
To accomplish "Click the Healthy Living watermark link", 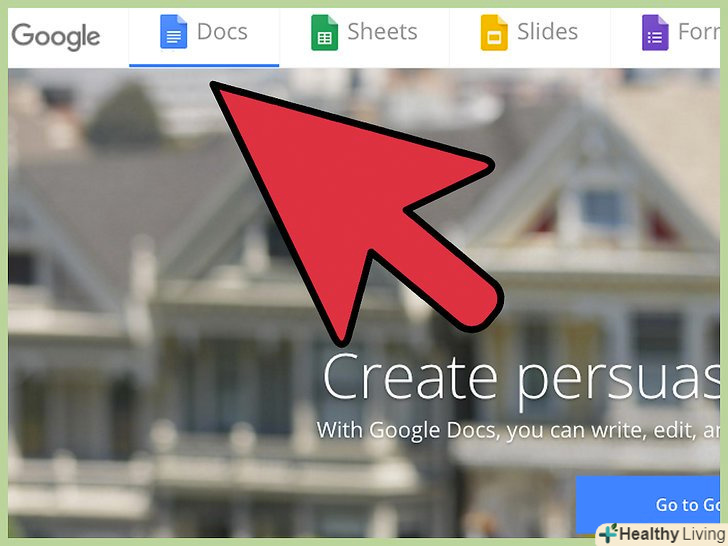I will tap(662, 534).
